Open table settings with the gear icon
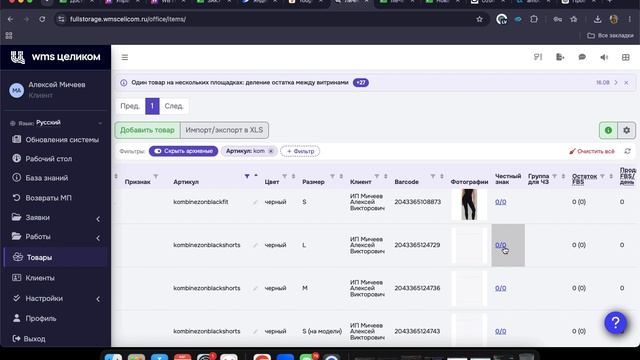Viewport: 640px width, 360px height. [x=627, y=130]
